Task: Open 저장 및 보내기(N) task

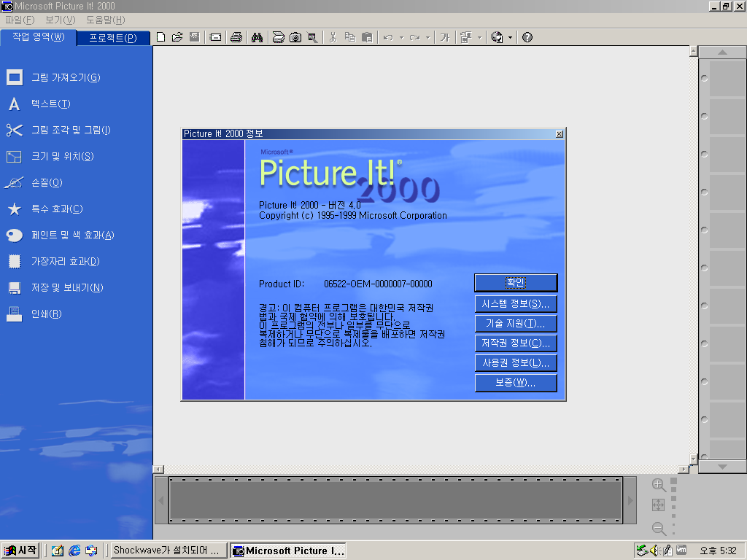Action: (55, 287)
